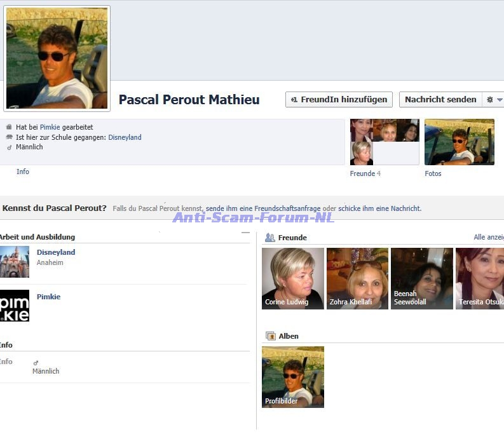Click the Alle anzeigen friends link

tap(489, 237)
